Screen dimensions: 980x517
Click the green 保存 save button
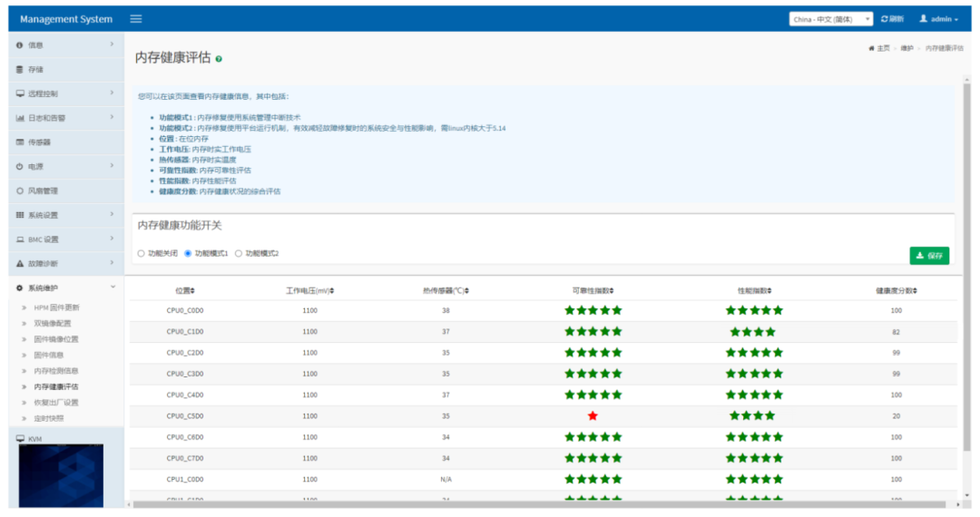pos(929,256)
